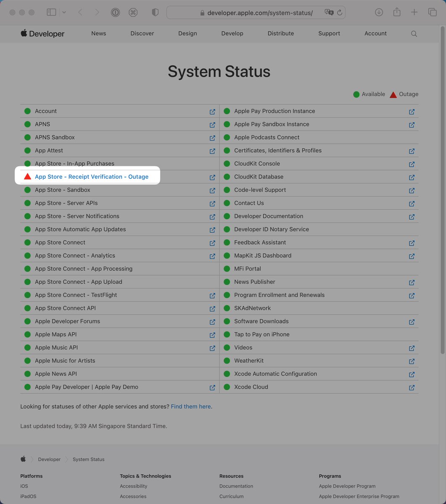Click the Find them here link
This screenshot has width=446, height=504.
coord(191,407)
